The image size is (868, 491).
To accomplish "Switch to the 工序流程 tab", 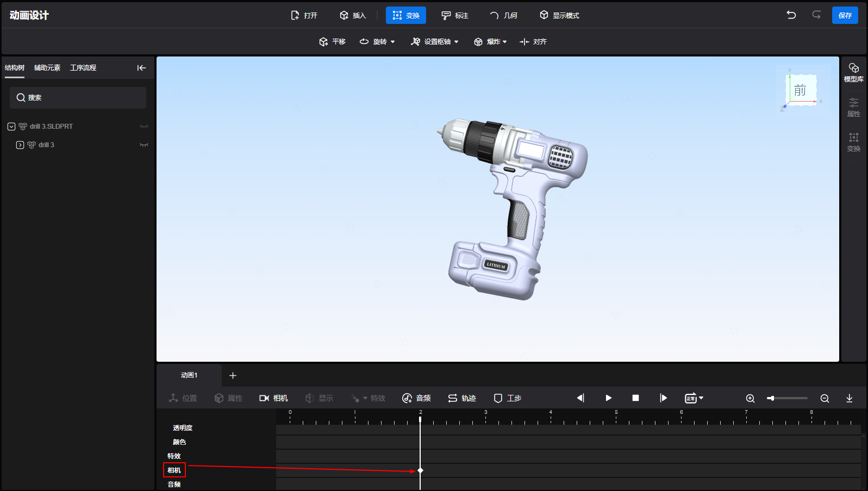I will point(83,68).
